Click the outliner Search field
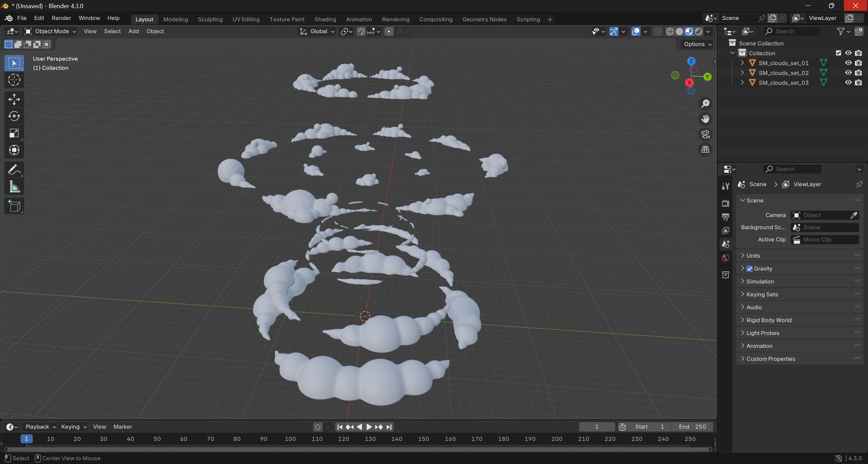 click(x=792, y=32)
